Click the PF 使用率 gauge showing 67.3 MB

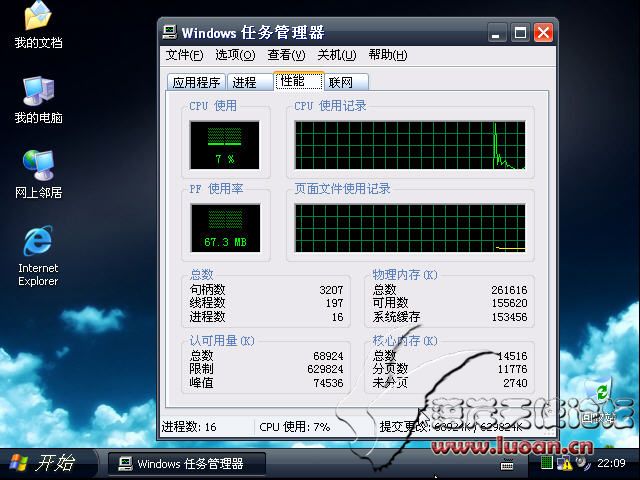coord(225,228)
